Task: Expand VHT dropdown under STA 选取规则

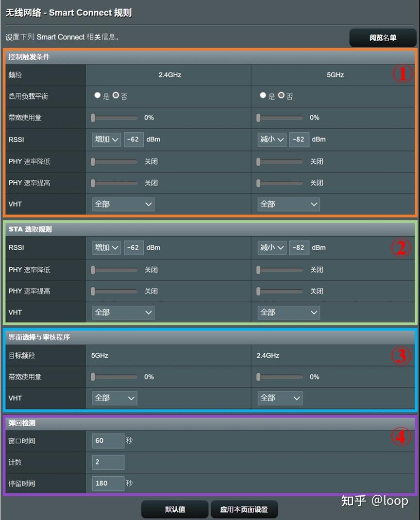Action: 123,312
